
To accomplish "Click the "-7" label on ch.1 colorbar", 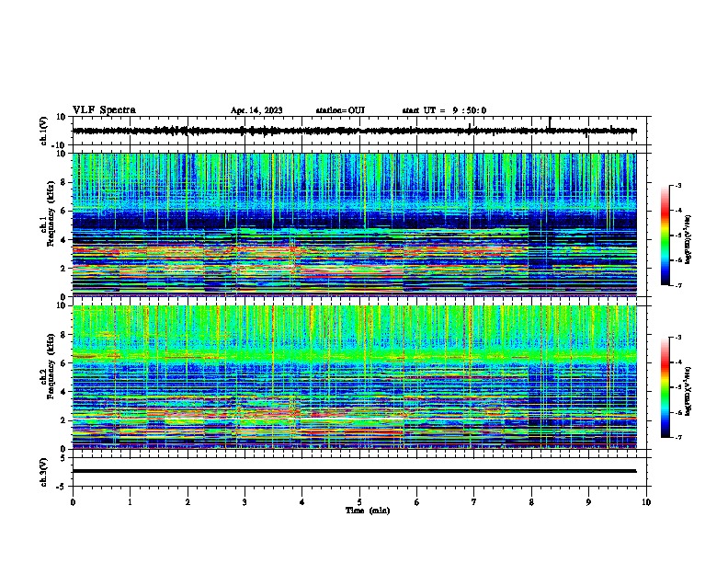I will pyautogui.click(x=678, y=285).
